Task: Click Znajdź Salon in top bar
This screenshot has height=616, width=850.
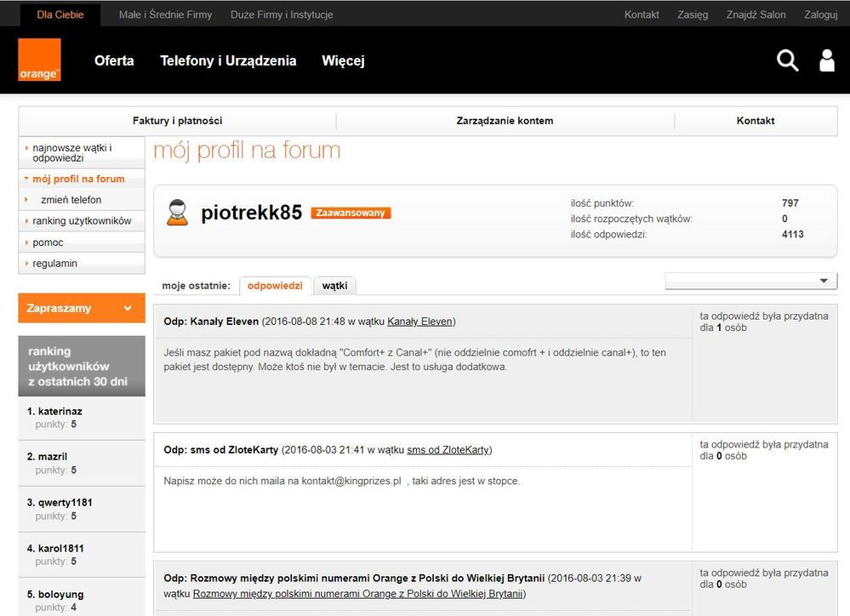Action: (756, 14)
